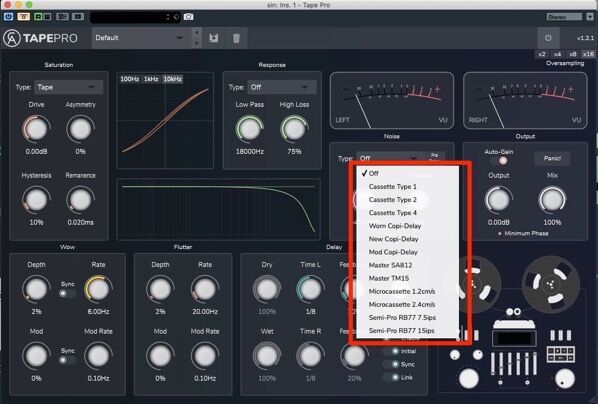Viewport: 598px width, 404px height.
Task: Click the camera snapshot icon
Action: point(188,17)
